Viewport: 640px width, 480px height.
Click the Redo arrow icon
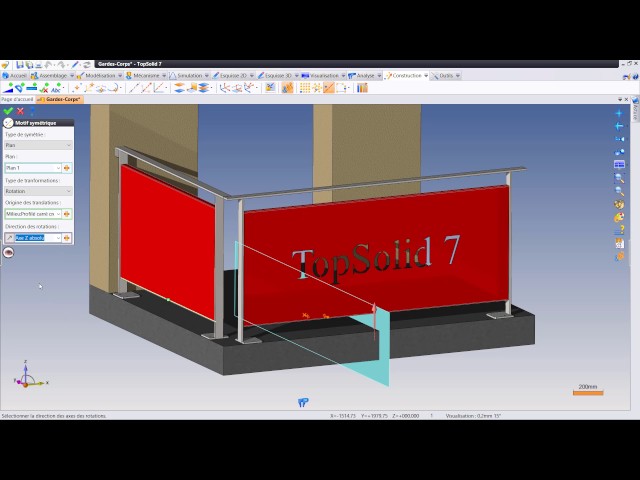pyautogui.click(x=62, y=65)
